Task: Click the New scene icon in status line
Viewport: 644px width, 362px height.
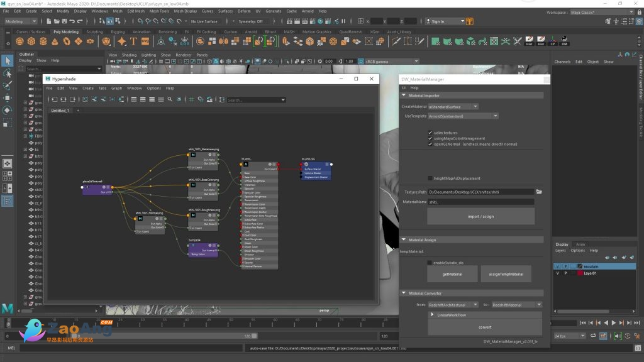Action: click(49, 21)
